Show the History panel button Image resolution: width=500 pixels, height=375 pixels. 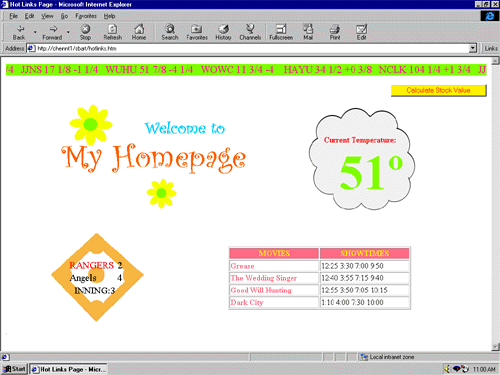pyautogui.click(x=223, y=32)
